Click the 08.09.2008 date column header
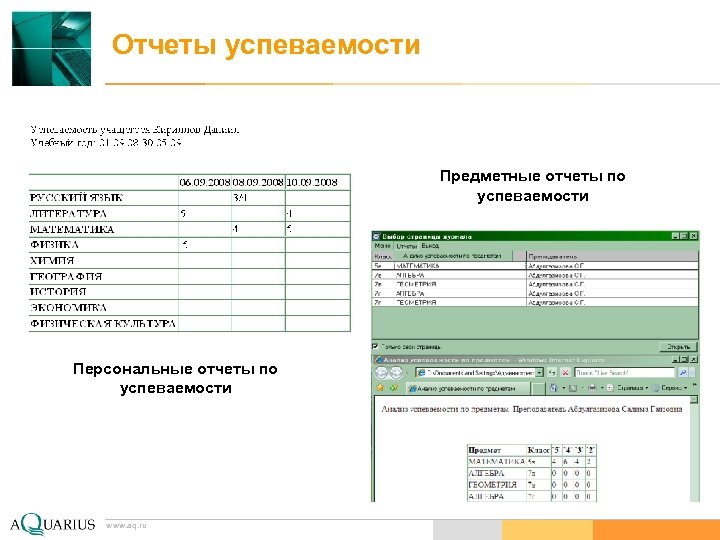Viewport: 720px width, 540px height. point(258,182)
